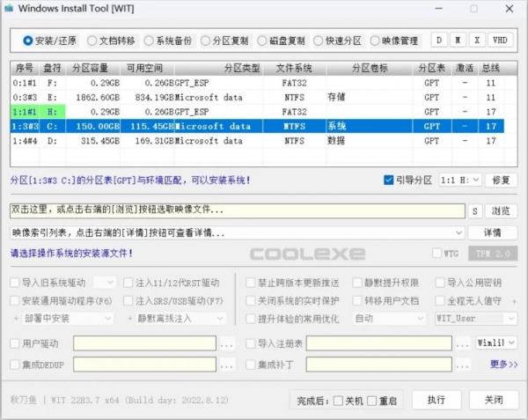Enable 集成DEDUP checkbox
This screenshot has height=420, width=528.
point(15,365)
